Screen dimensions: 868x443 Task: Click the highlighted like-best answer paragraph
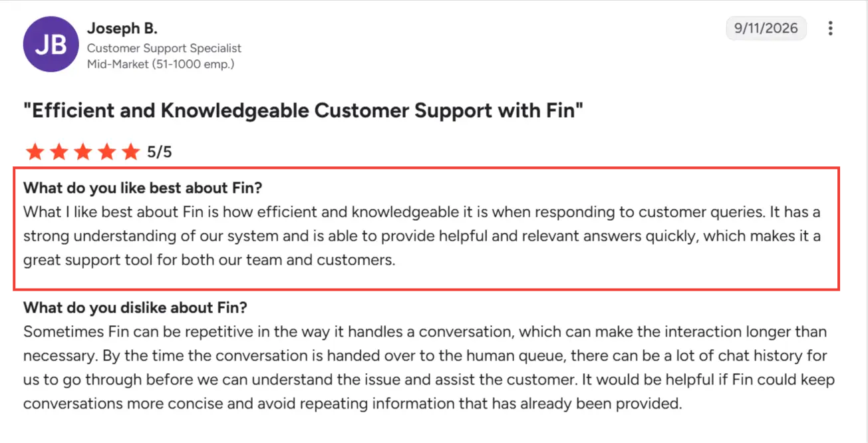pos(422,236)
